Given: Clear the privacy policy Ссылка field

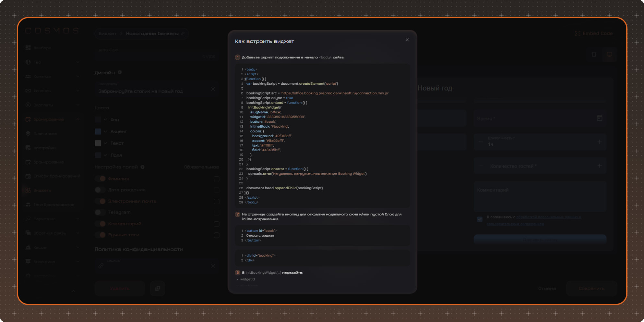Looking at the screenshot, I should (213, 266).
